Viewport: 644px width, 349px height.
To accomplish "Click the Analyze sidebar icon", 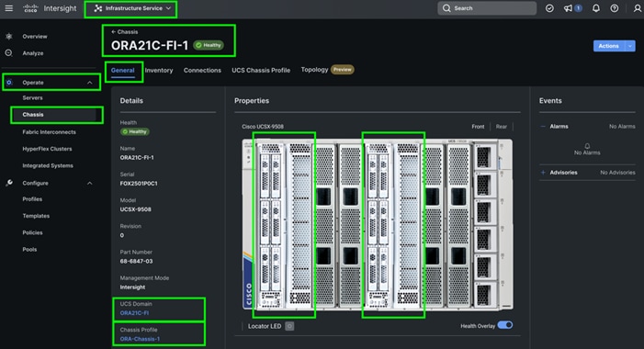I will 8,53.
